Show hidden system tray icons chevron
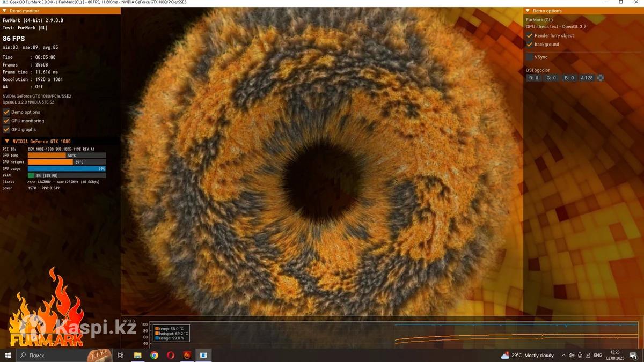This screenshot has width=644, height=362. point(563,355)
